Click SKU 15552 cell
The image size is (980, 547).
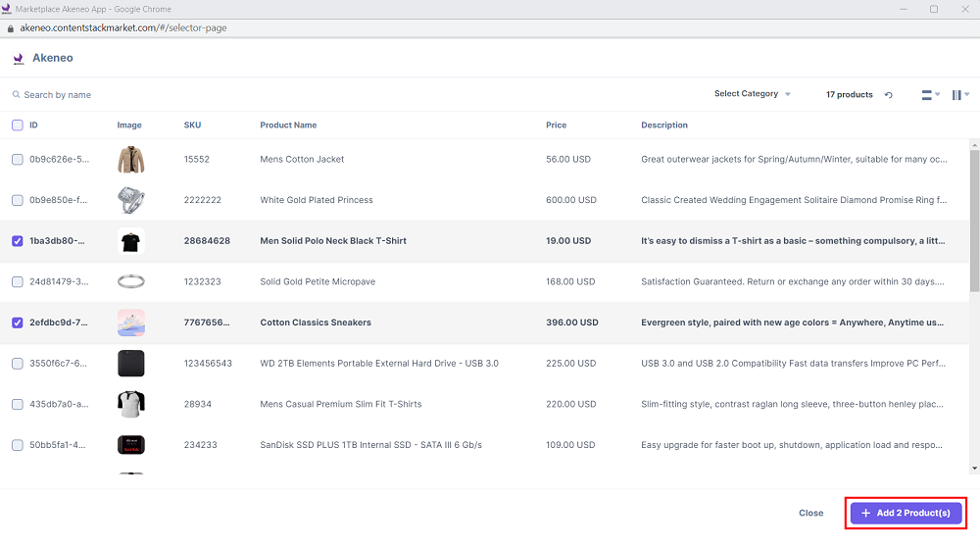(x=196, y=160)
